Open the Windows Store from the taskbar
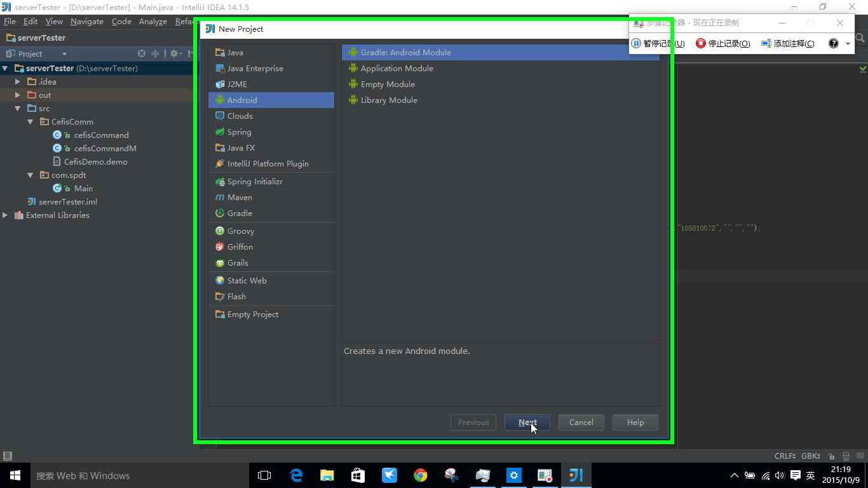 [x=358, y=475]
